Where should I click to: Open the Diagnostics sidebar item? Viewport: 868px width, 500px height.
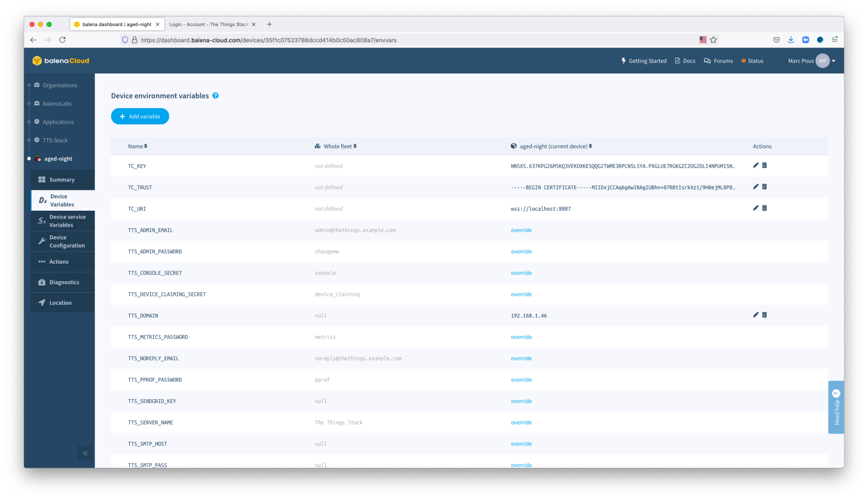(64, 282)
